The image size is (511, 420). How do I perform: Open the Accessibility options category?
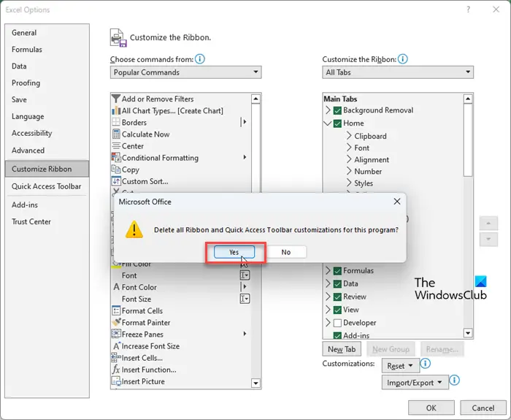[x=47, y=133]
